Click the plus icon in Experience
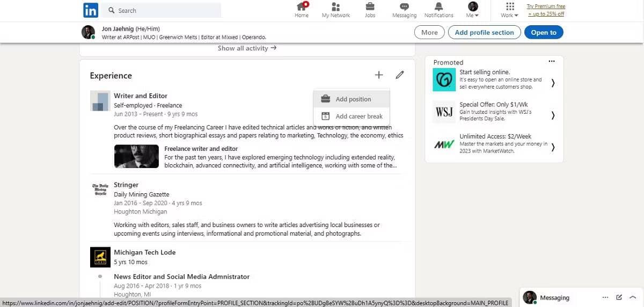The image size is (644, 307). coord(379,75)
